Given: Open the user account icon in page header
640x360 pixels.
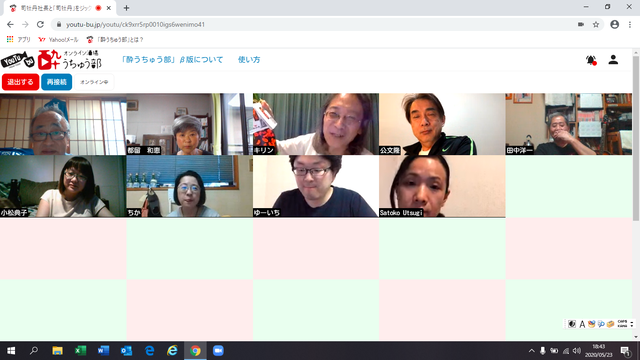Looking at the screenshot, I should [x=613, y=60].
